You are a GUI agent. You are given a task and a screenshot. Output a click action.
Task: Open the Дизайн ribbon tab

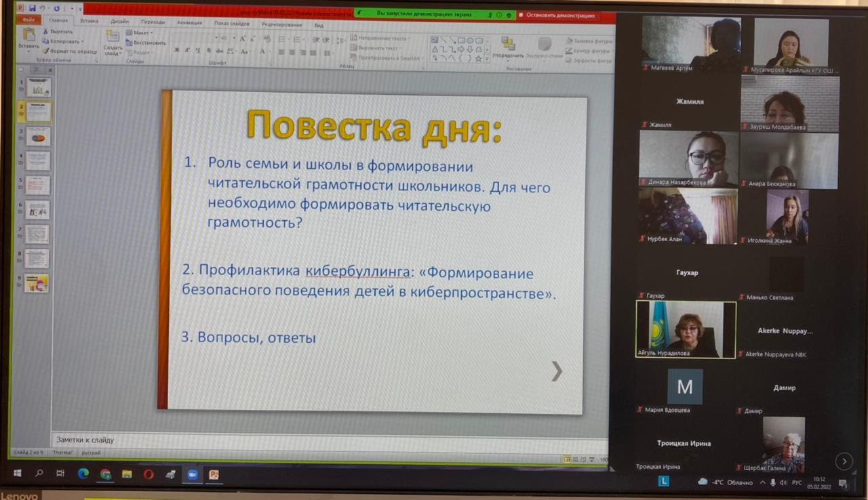[x=119, y=22]
